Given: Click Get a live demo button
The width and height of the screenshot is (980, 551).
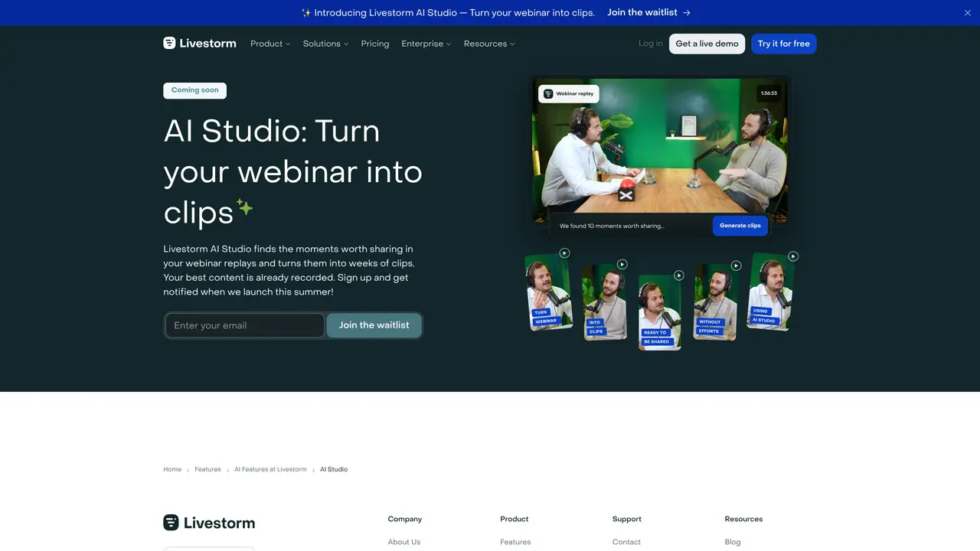Looking at the screenshot, I should click(707, 44).
